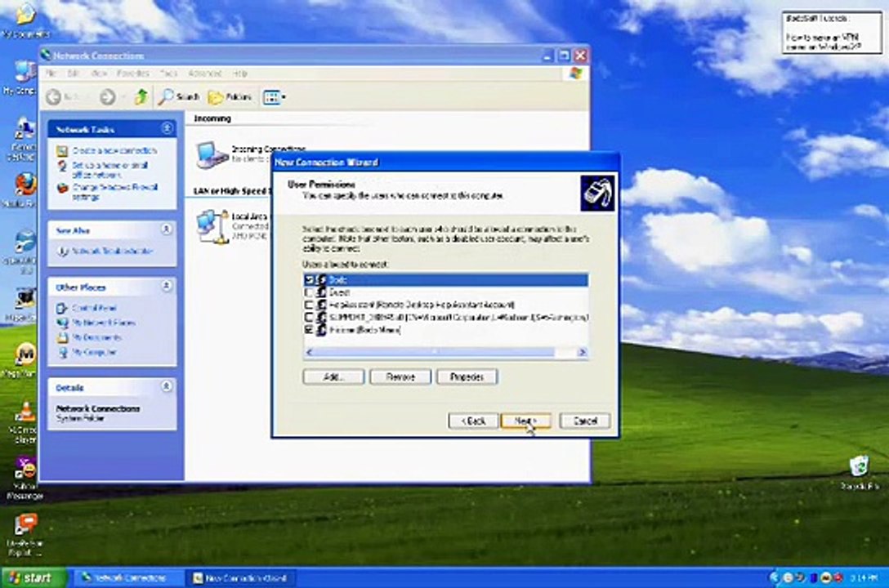The width and height of the screenshot is (889, 588).
Task: Open the File menu in Network Connections
Action: pyautogui.click(x=51, y=73)
